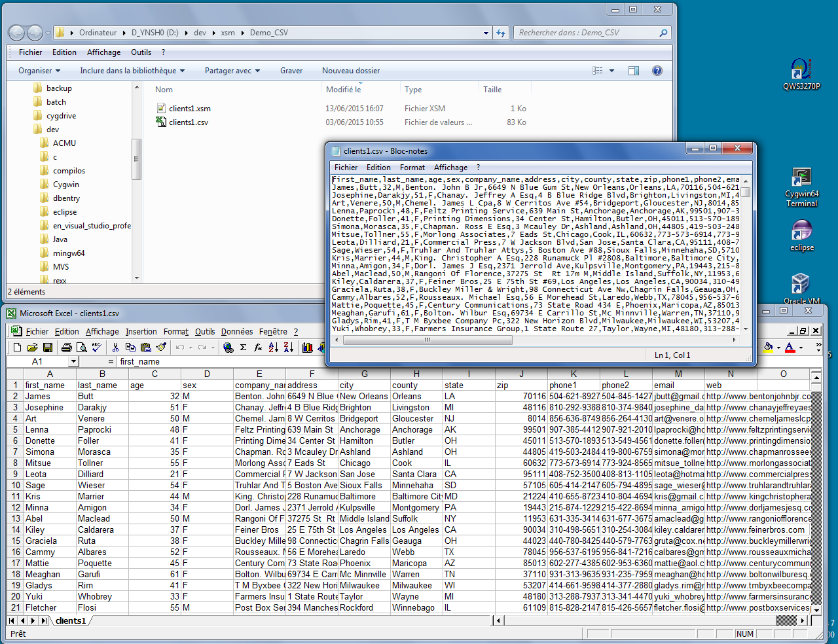Click the Nouveau dossier button
The height and width of the screenshot is (644, 838).
(x=350, y=71)
